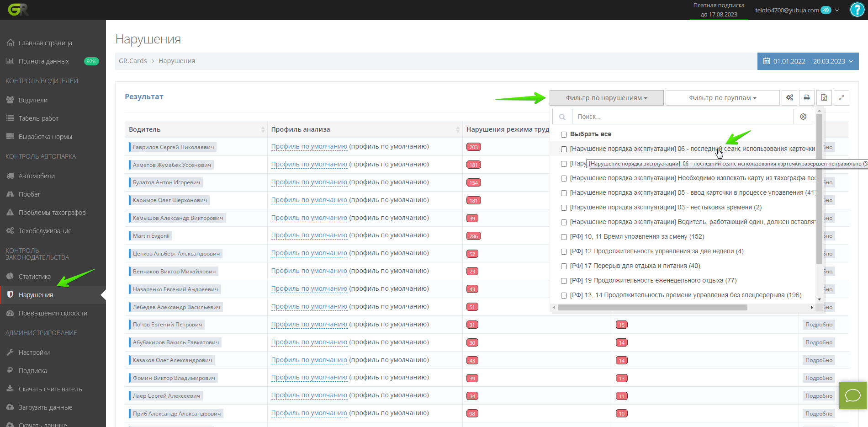Click the notifications badge 49
The height and width of the screenshot is (427, 868).
pyautogui.click(x=826, y=10)
